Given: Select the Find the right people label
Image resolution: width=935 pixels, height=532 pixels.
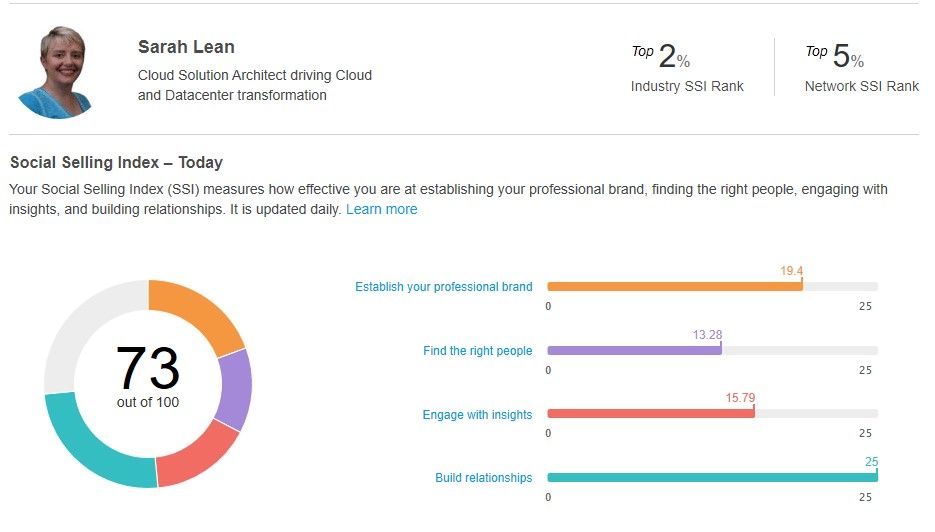Looking at the screenshot, I should [x=478, y=351].
